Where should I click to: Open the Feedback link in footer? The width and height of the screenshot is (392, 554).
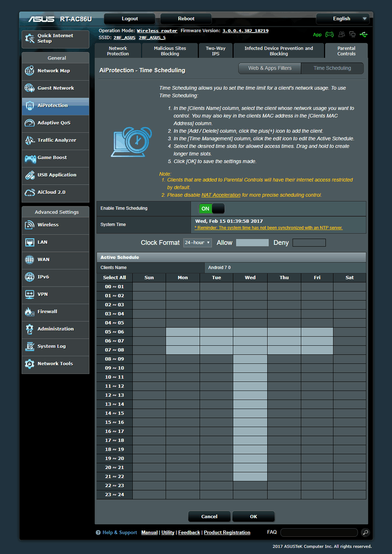coord(189,533)
